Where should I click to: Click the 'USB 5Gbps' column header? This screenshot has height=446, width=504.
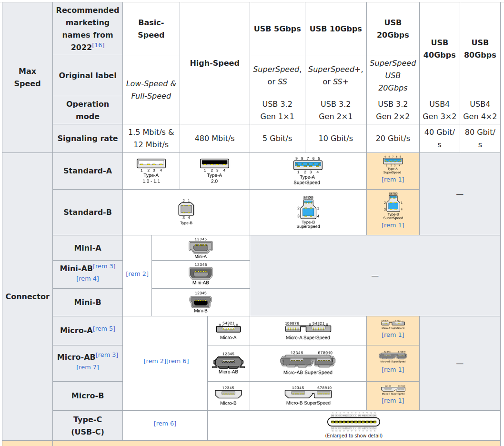[277, 29]
